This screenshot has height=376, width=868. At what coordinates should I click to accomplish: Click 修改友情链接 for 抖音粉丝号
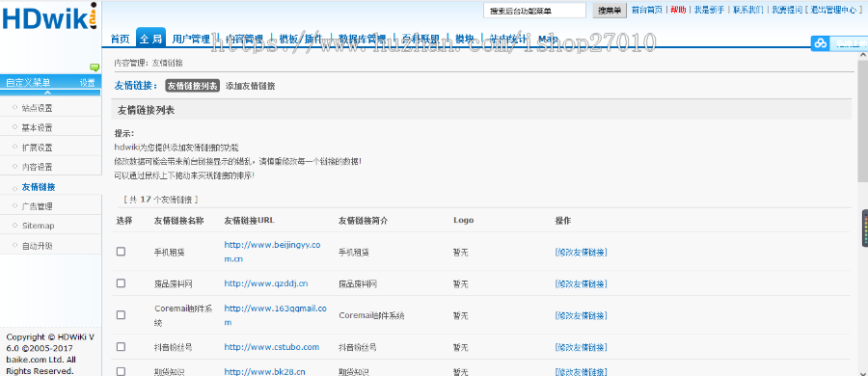click(x=581, y=347)
